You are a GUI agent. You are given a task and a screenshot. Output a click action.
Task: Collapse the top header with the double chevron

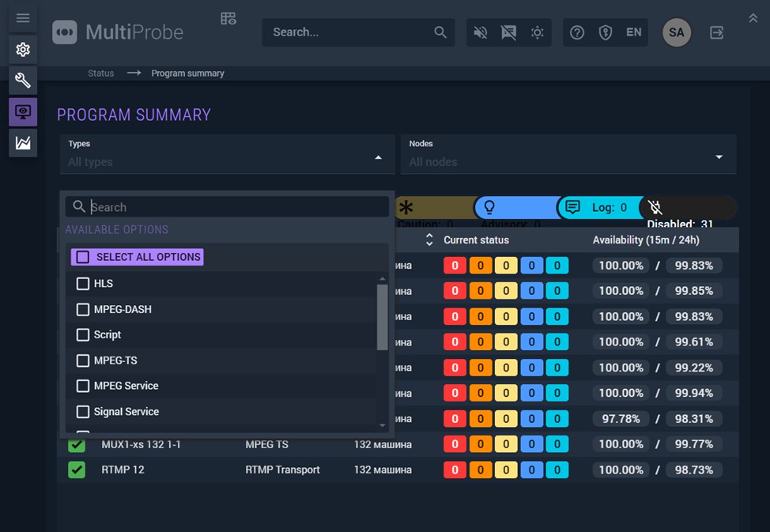pyautogui.click(x=753, y=18)
